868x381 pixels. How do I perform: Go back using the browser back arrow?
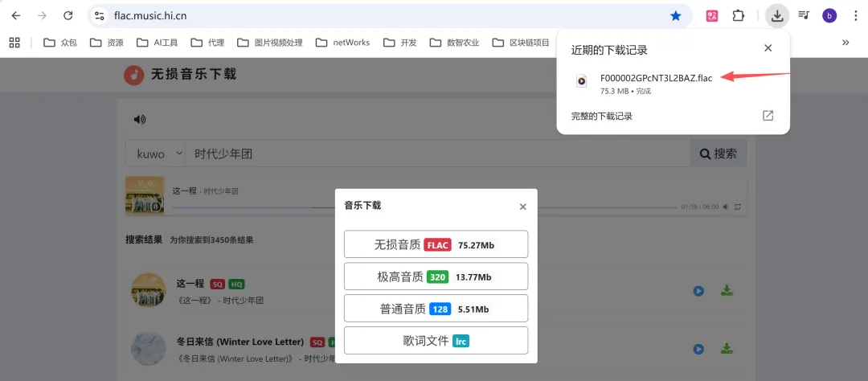click(x=15, y=15)
